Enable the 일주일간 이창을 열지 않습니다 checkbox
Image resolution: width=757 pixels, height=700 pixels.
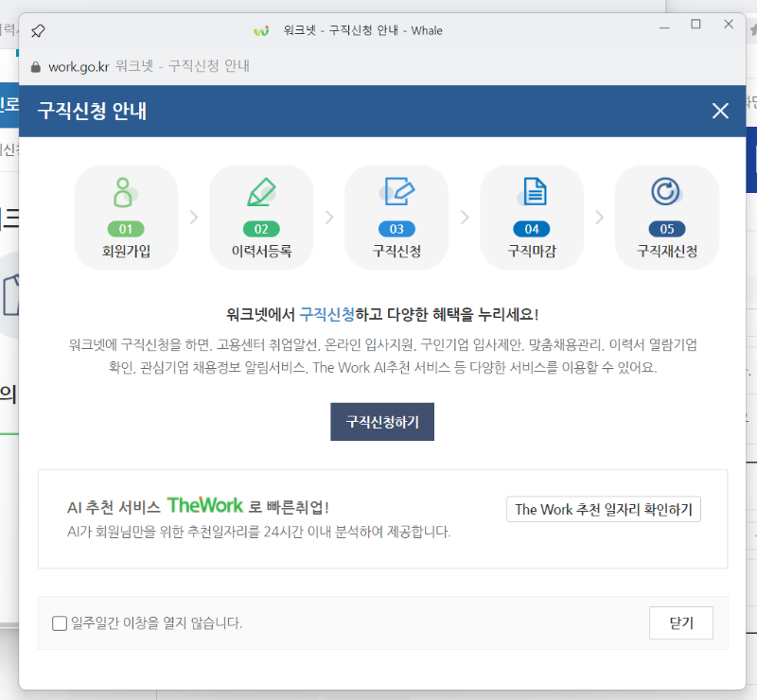(x=56, y=622)
